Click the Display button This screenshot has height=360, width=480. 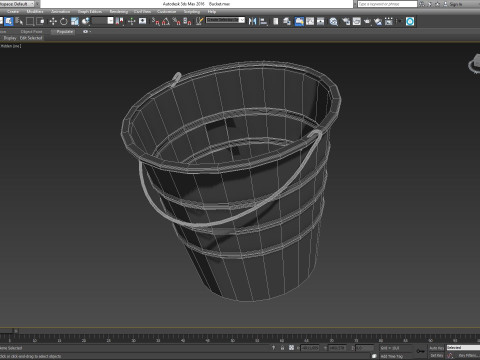pyautogui.click(x=10, y=38)
